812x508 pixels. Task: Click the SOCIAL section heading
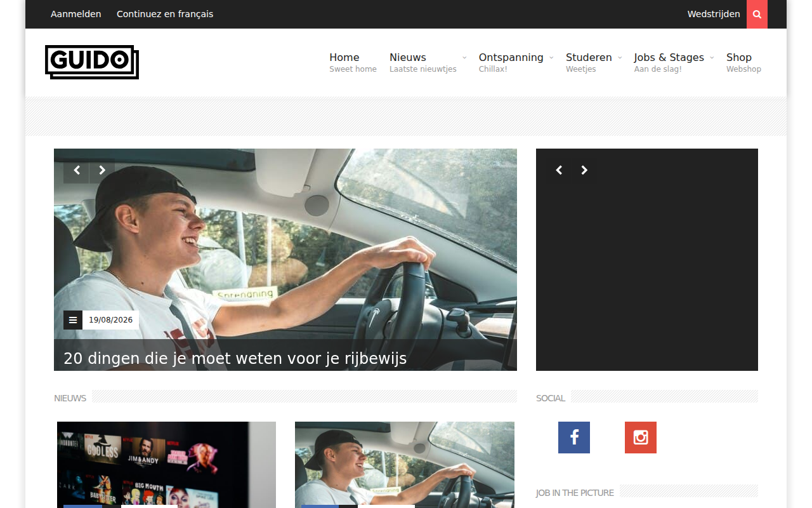(x=551, y=398)
